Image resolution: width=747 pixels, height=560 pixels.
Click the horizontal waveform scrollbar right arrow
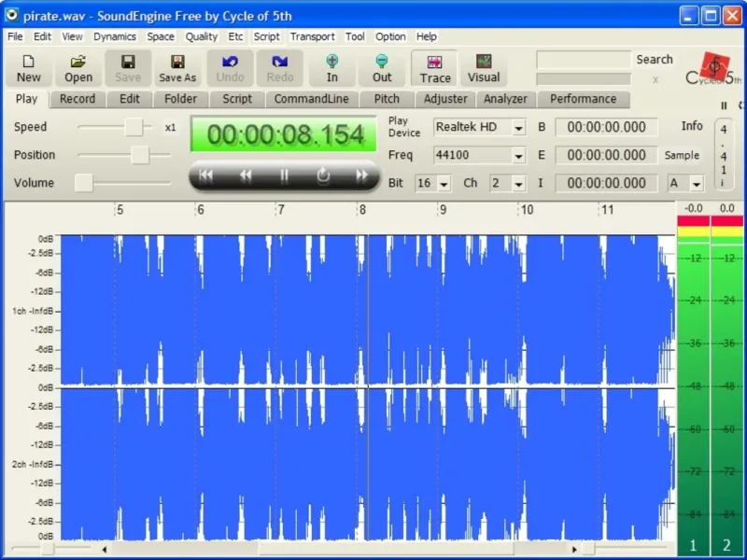tap(574, 550)
